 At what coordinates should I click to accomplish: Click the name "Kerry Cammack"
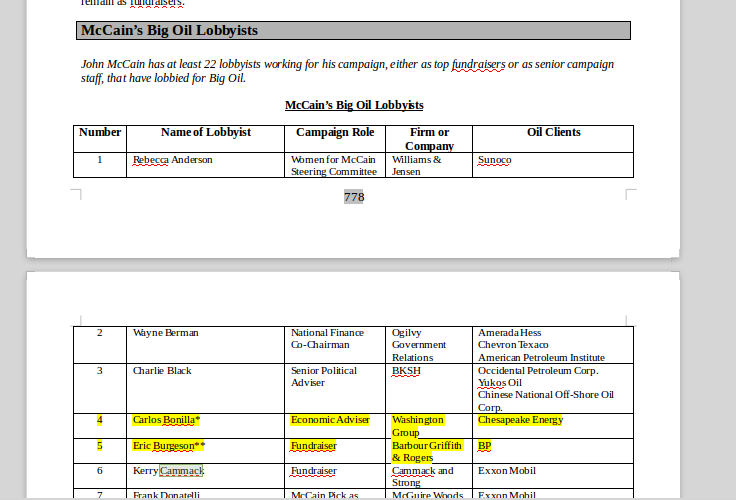[168, 471]
